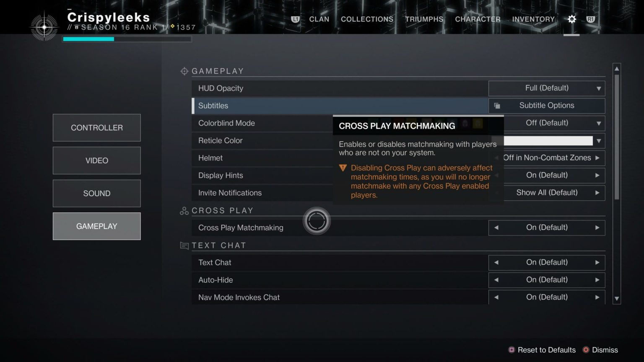Go to the Collections tab
Screen dimensions: 644x362
click(x=367, y=19)
